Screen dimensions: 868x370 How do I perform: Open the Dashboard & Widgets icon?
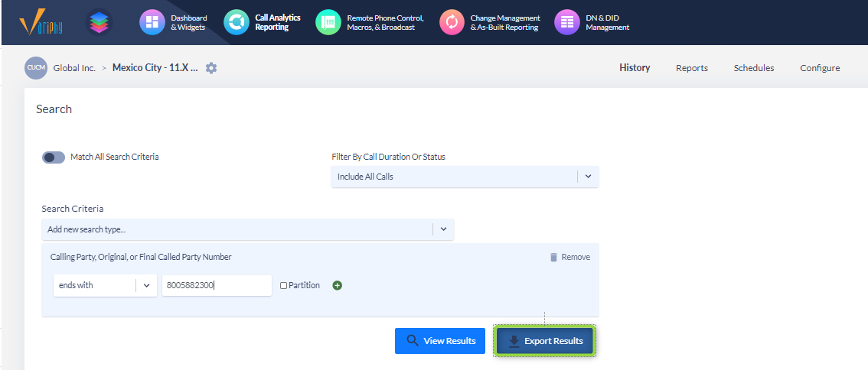(152, 22)
